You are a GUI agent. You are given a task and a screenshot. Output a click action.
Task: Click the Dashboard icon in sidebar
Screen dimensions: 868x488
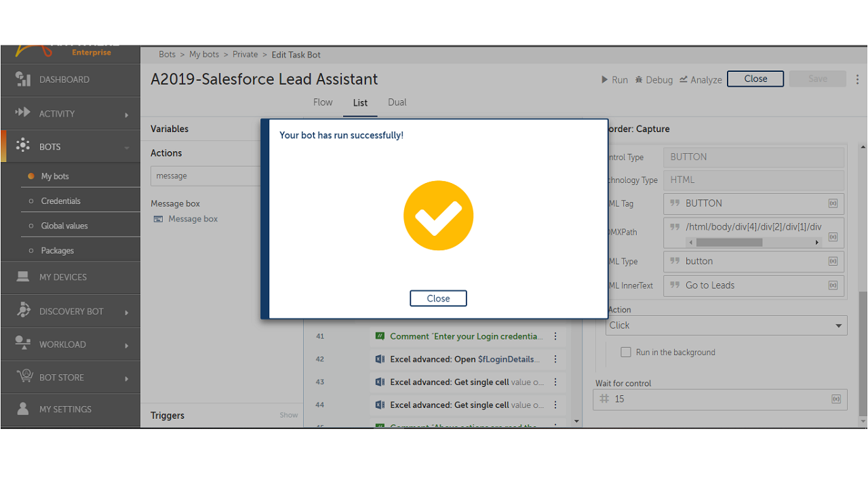23,79
